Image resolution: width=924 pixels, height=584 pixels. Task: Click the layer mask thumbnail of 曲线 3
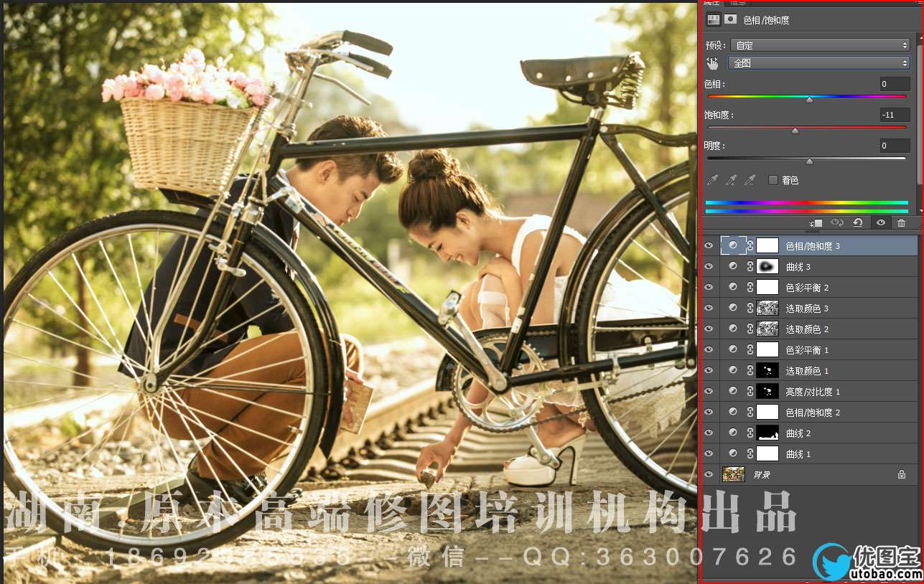(767, 266)
